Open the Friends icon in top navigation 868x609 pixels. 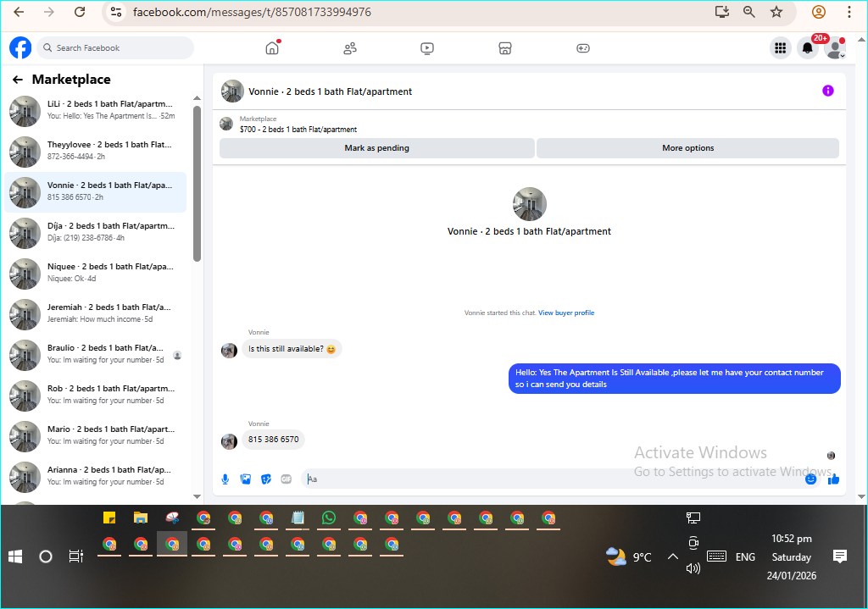click(350, 48)
